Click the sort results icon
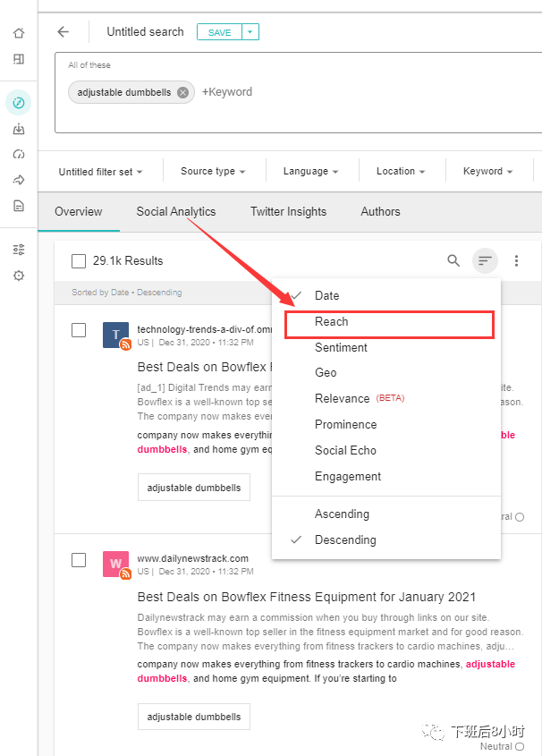Image resolution: width=542 pixels, height=756 pixels. [485, 261]
